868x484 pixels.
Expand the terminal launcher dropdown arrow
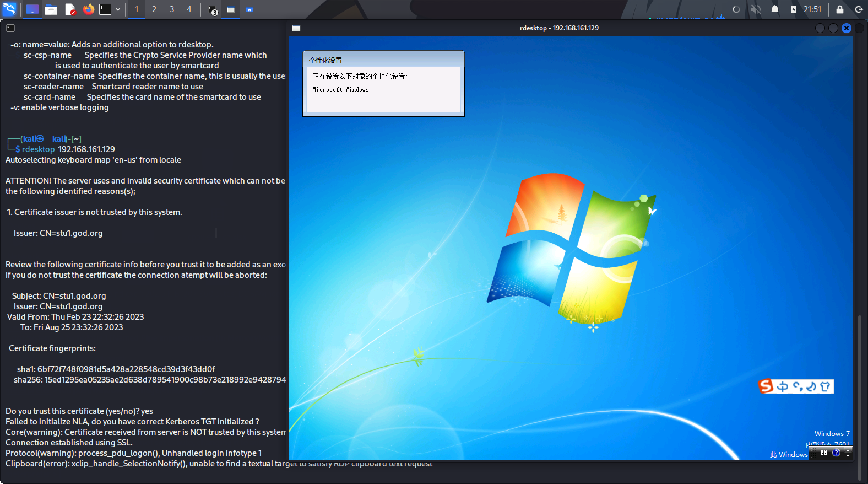point(118,9)
